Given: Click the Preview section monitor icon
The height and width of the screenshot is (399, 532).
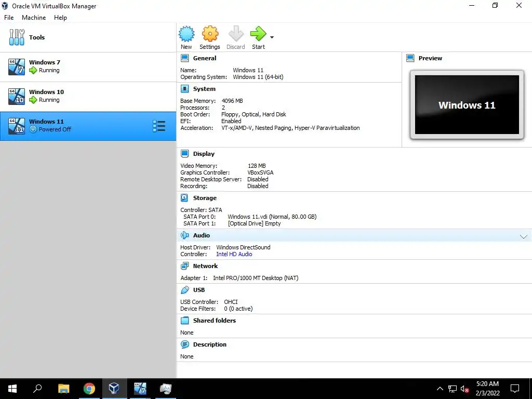Looking at the screenshot, I should point(410,58).
